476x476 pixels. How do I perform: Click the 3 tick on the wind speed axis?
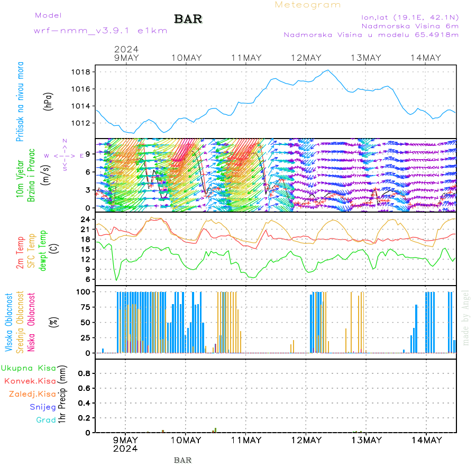pyautogui.click(x=88, y=190)
